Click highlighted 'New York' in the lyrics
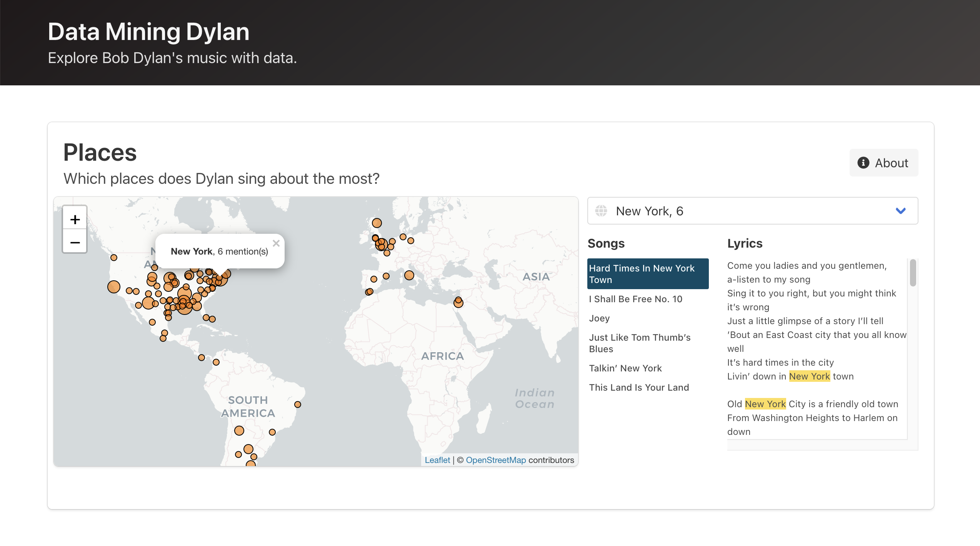 [x=809, y=376]
